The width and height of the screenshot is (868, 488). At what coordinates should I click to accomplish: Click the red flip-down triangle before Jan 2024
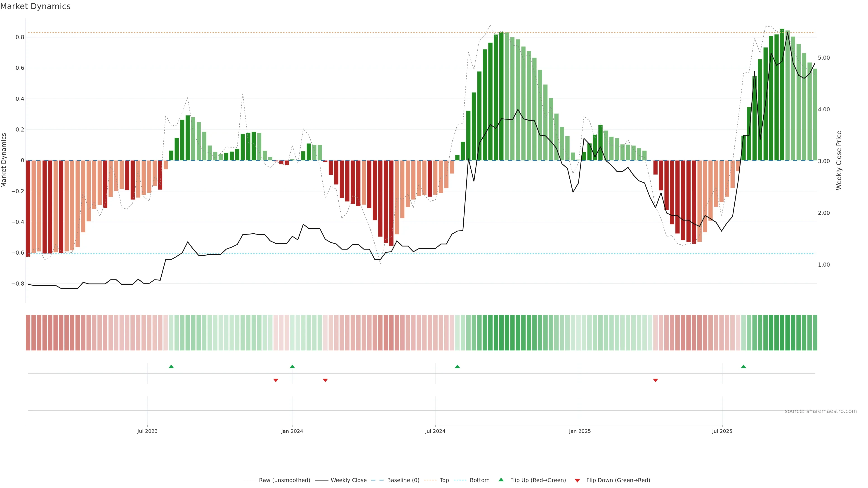276,380
